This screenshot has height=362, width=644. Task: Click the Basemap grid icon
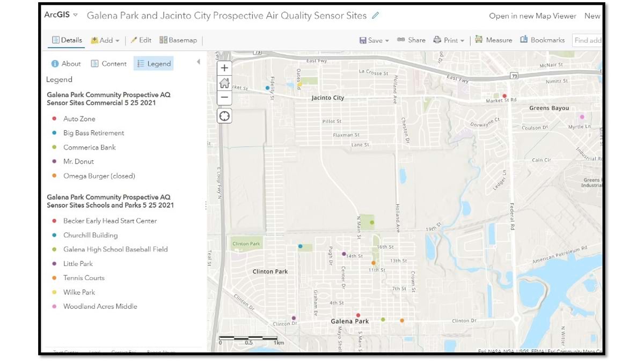(x=163, y=40)
